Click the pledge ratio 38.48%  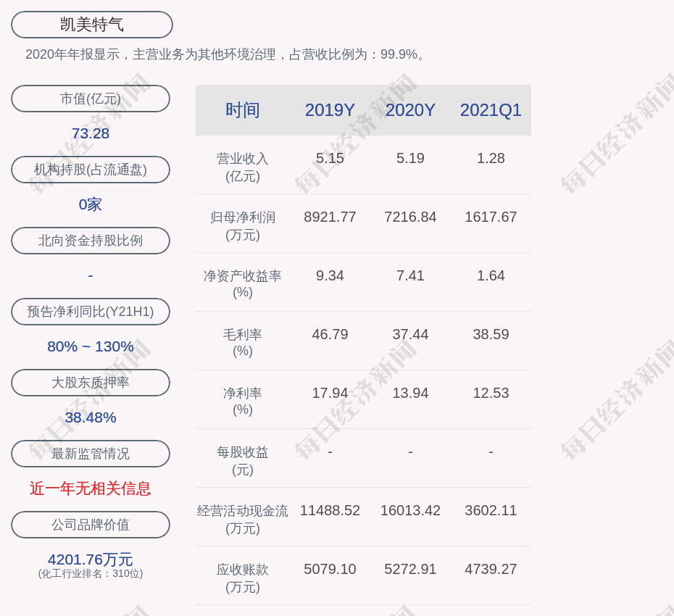[x=91, y=417]
